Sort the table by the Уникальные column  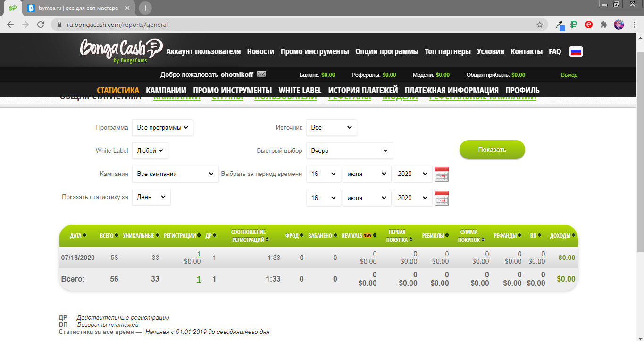pyautogui.click(x=141, y=235)
